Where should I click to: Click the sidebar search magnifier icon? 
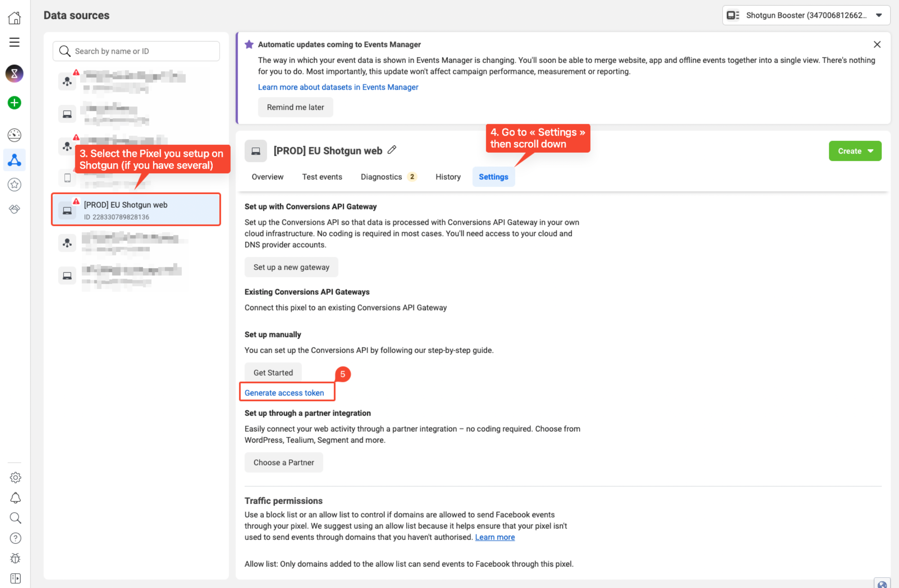(x=15, y=518)
